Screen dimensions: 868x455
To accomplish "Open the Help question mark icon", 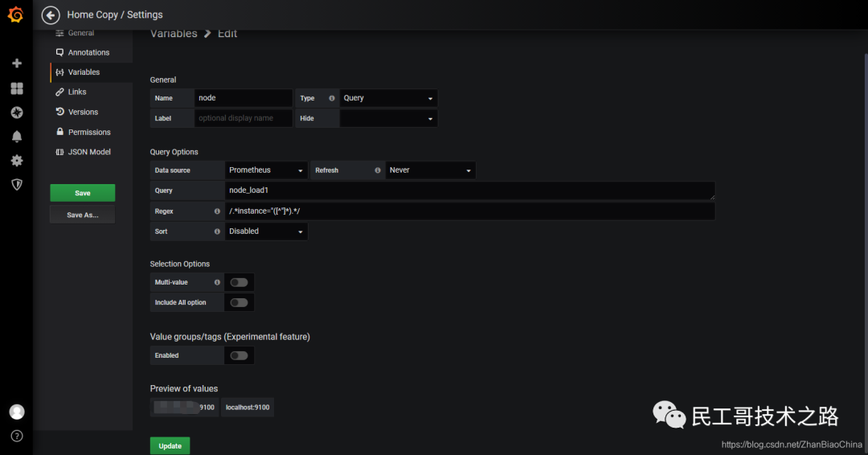I will [x=17, y=437].
